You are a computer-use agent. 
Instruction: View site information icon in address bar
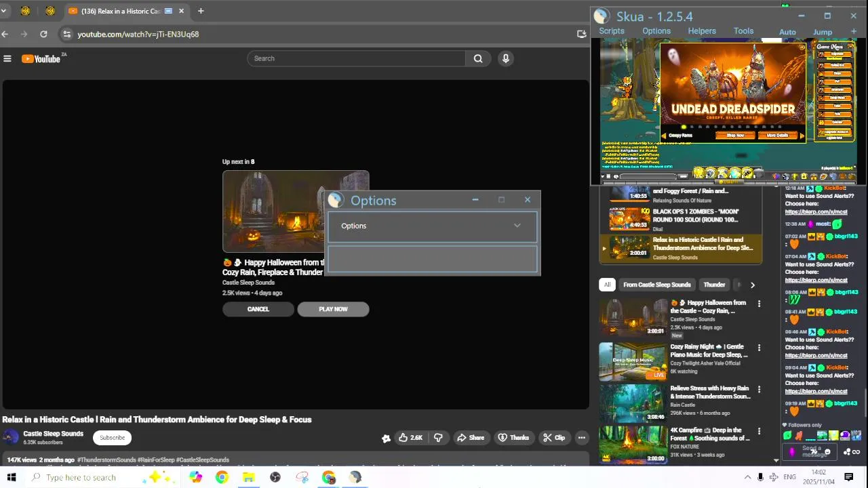tap(66, 34)
